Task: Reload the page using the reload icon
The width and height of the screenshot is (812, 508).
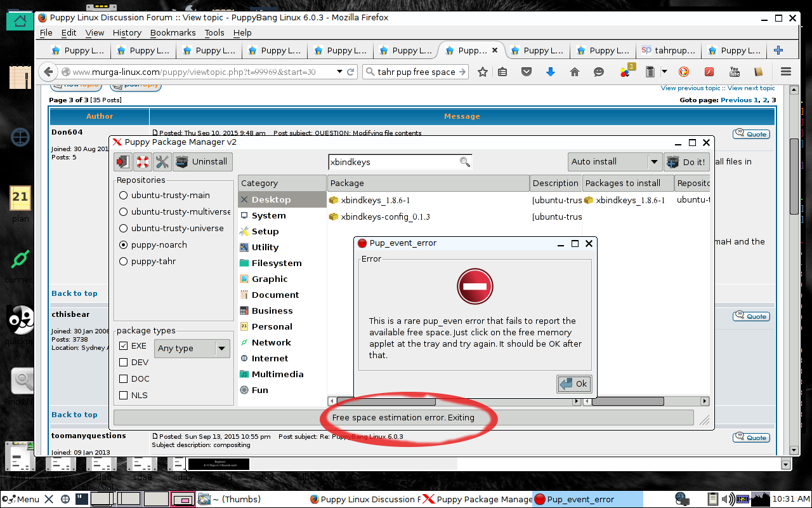Action: [352, 72]
